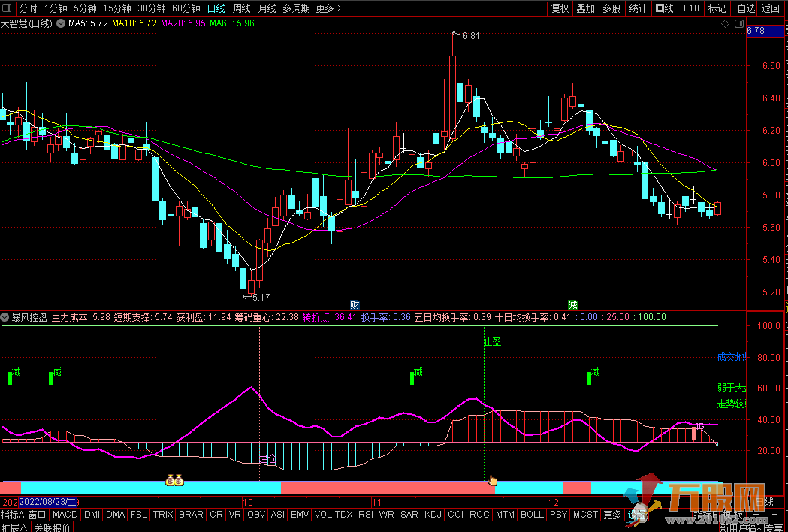Expand the 更多 periods menu at the top
The width and height of the screenshot is (788, 532).
click(329, 8)
